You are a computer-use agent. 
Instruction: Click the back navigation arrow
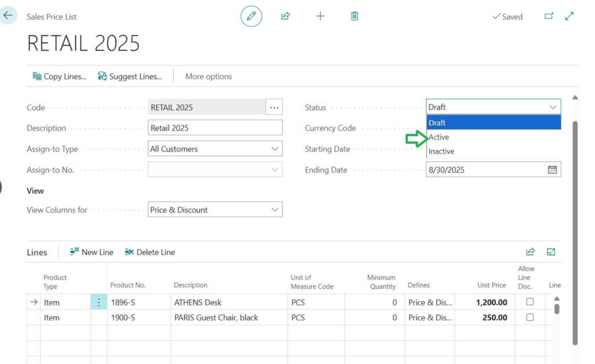tap(8, 15)
